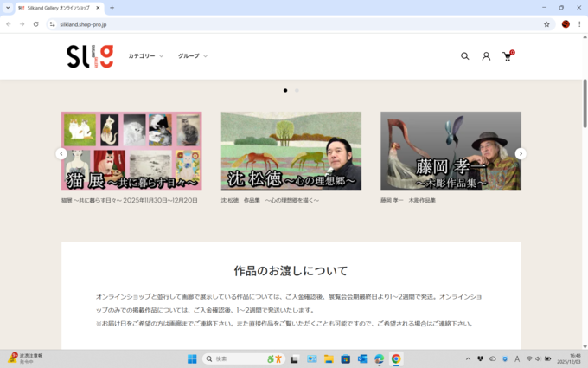Click the browser back arrow

[9, 24]
